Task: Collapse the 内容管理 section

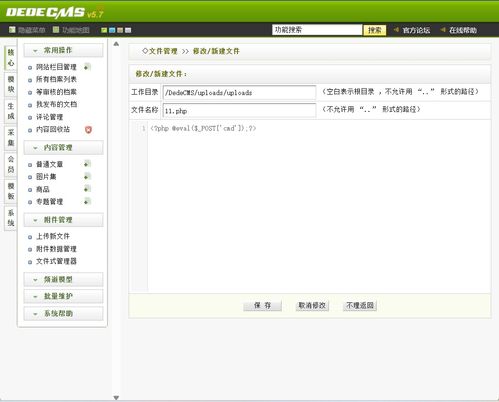Action: pos(63,148)
